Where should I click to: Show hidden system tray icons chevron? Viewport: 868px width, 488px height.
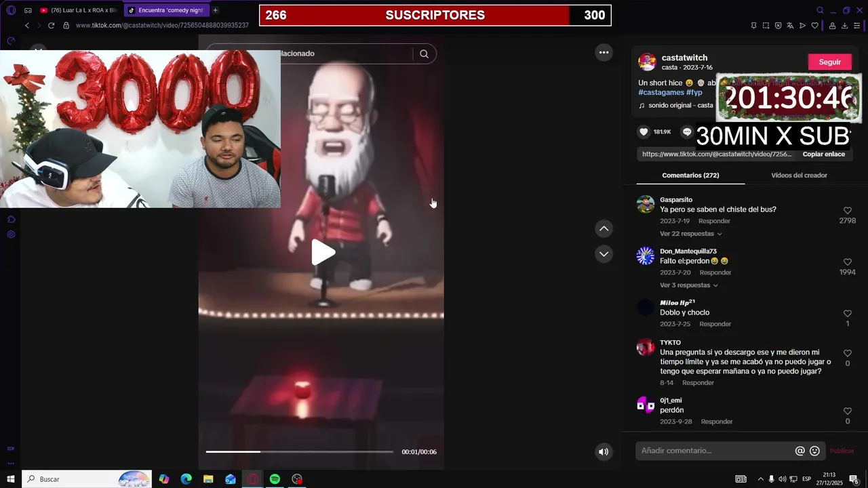760,479
